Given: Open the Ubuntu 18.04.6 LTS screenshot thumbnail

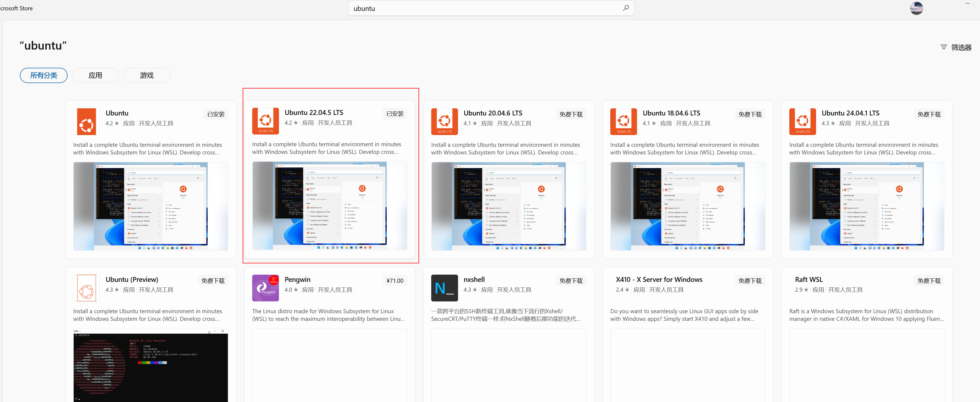Looking at the screenshot, I should (687, 206).
